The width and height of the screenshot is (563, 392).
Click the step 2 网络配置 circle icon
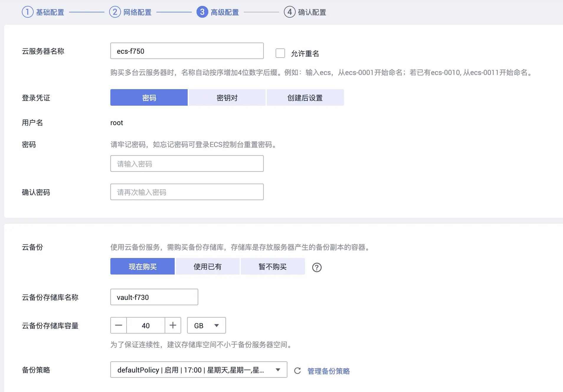[x=114, y=12]
